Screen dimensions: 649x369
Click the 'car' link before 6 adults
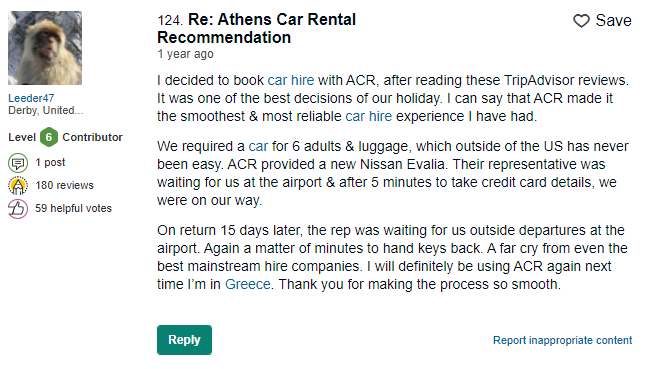coord(258,146)
